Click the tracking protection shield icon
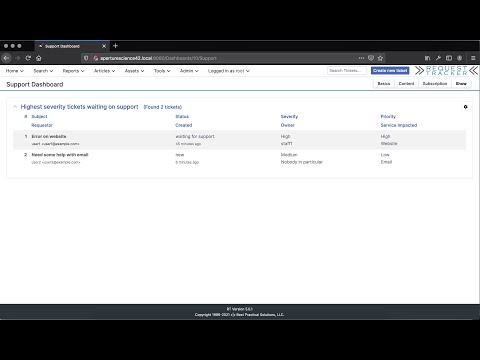Viewport: 480px width, 360px height. pyautogui.click(x=86, y=58)
